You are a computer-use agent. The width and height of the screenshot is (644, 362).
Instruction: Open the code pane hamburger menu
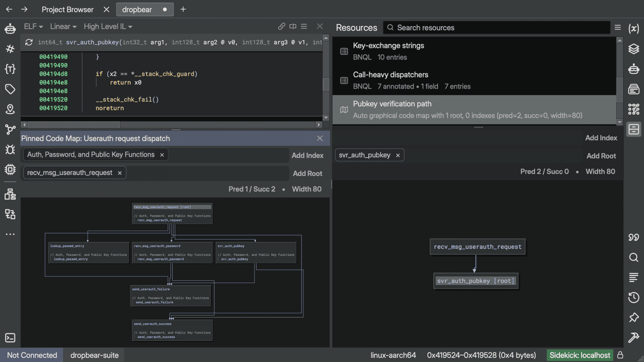[x=304, y=26]
